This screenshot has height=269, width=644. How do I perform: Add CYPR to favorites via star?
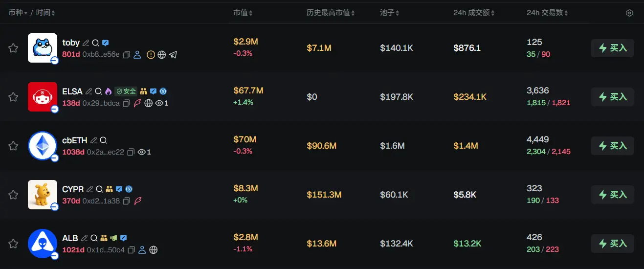13,195
